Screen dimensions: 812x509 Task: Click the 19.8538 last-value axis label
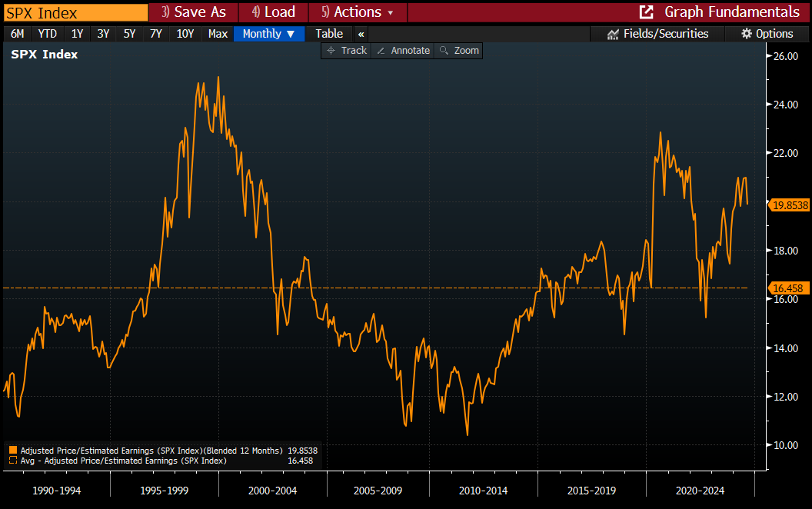coord(790,205)
